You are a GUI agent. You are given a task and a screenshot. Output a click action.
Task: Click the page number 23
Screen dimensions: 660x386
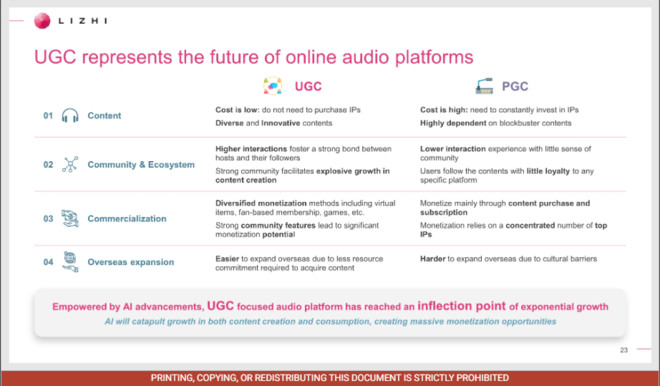click(x=624, y=350)
